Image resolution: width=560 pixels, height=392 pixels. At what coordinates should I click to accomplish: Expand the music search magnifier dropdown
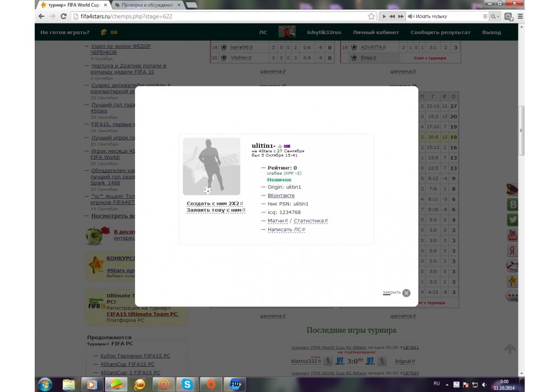(494, 16)
